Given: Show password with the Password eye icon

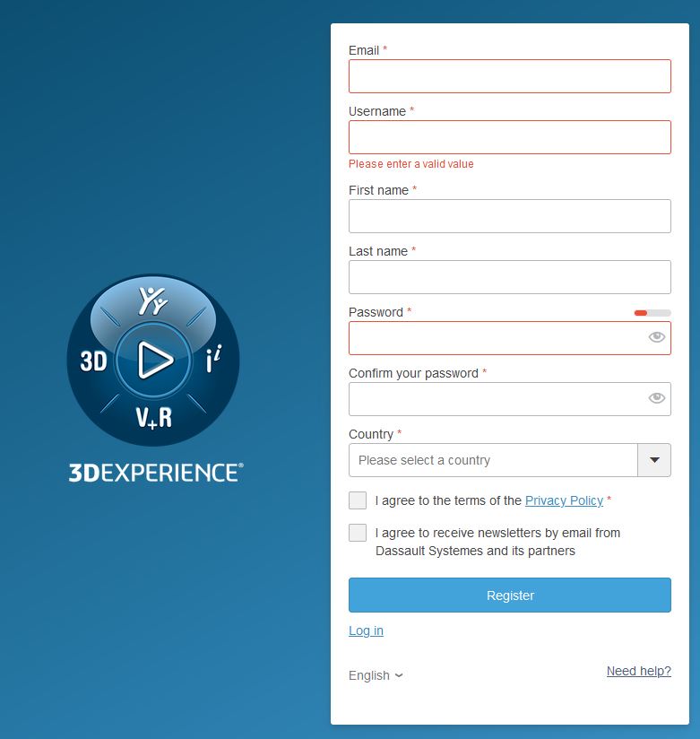Looking at the screenshot, I should tap(656, 337).
